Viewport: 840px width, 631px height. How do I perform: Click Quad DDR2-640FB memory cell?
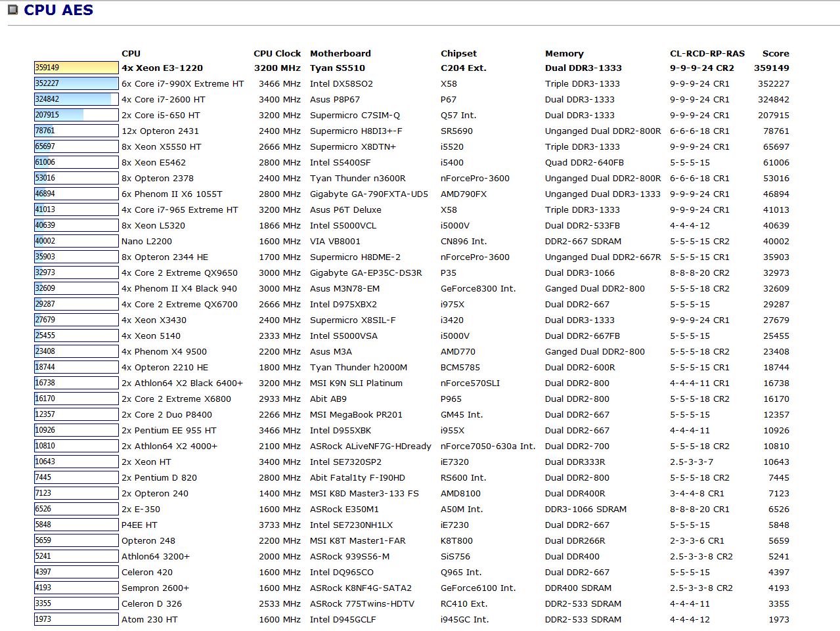(585, 162)
